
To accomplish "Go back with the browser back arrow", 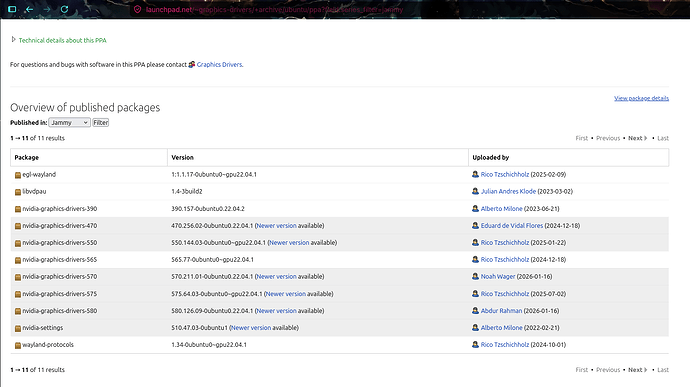I will click(x=29, y=9).
